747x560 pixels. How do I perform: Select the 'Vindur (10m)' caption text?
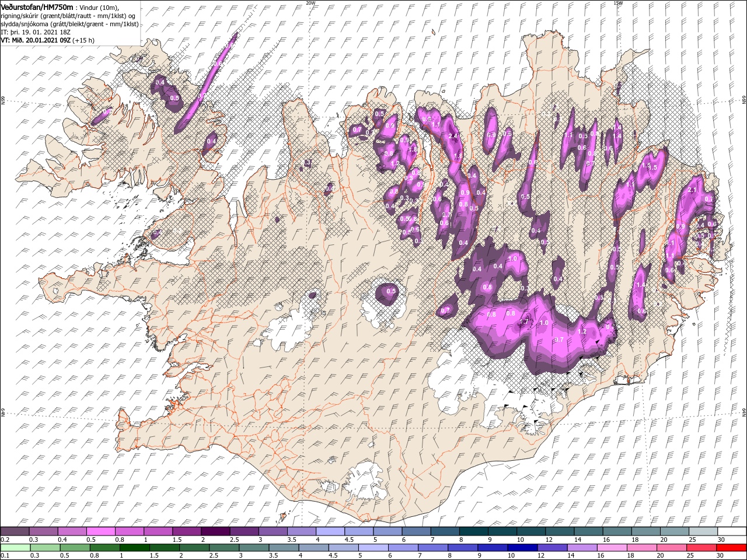pos(99,8)
